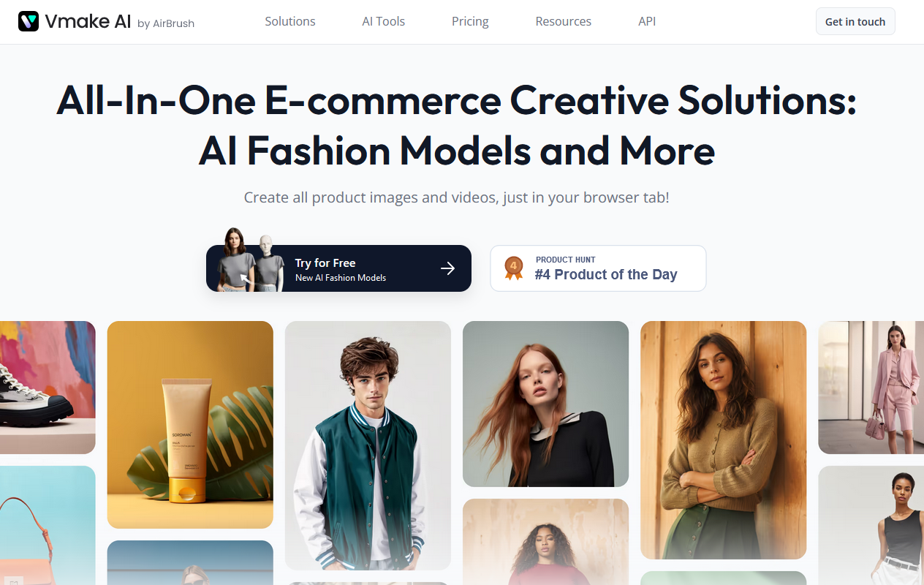Image resolution: width=924 pixels, height=585 pixels.
Task: Click Try for Free button
Action: (338, 268)
